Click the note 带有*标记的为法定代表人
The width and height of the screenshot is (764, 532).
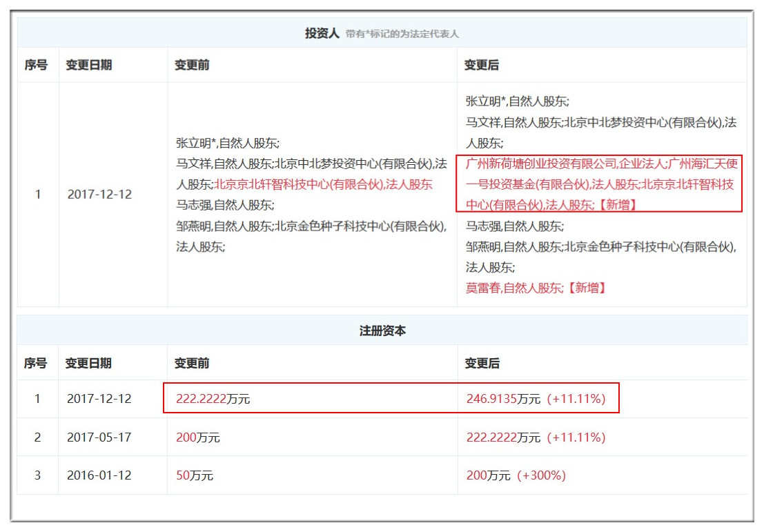(x=402, y=34)
